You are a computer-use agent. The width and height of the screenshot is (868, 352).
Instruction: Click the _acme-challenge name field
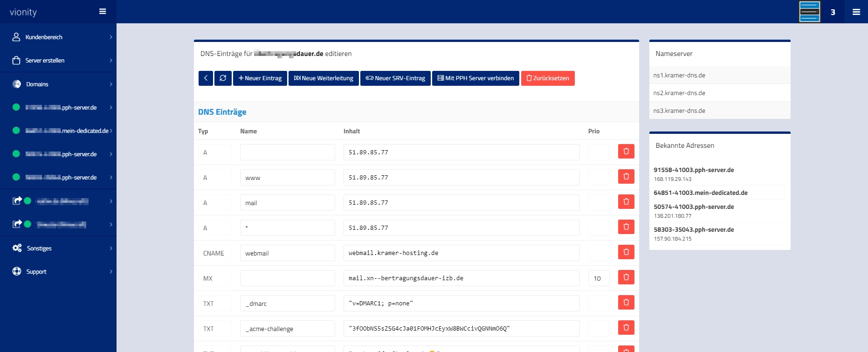(288, 329)
